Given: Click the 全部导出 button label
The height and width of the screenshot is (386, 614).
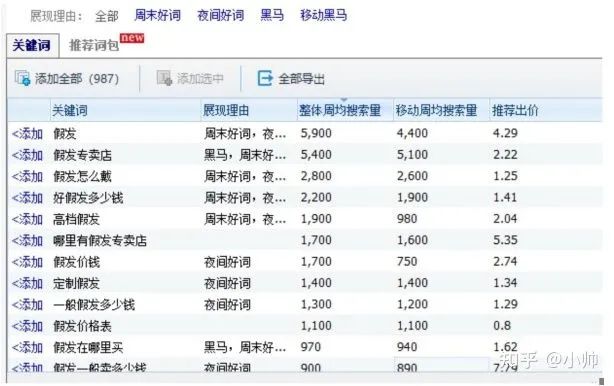Looking at the screenshot, I should (x=302, y=79).
